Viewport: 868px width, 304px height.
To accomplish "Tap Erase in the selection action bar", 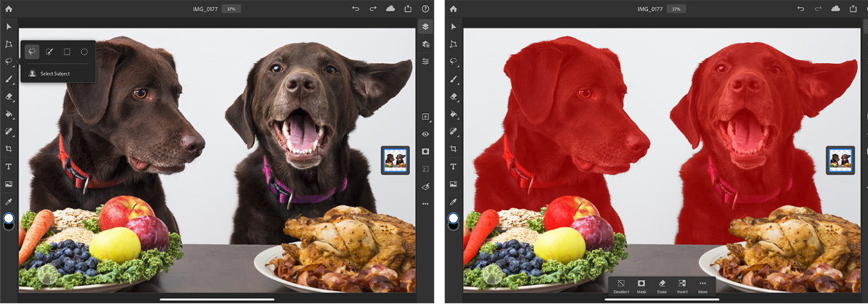I will (662, 286).
